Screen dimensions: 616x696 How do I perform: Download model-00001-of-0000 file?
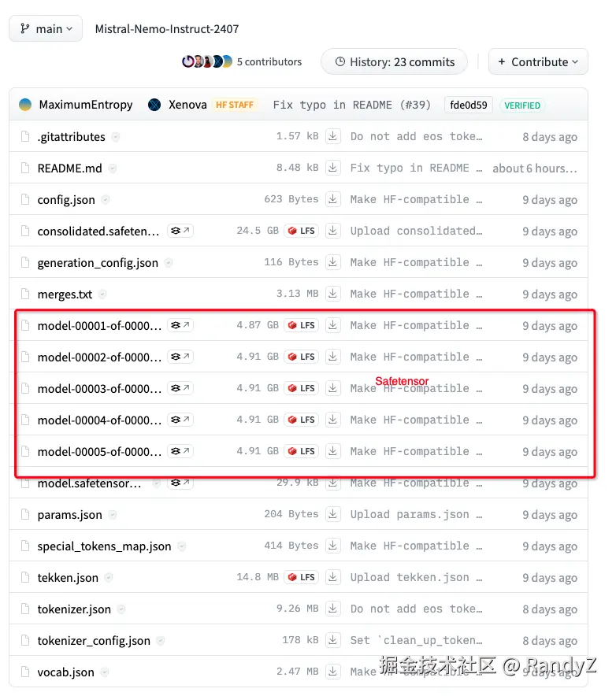(332, 325)
